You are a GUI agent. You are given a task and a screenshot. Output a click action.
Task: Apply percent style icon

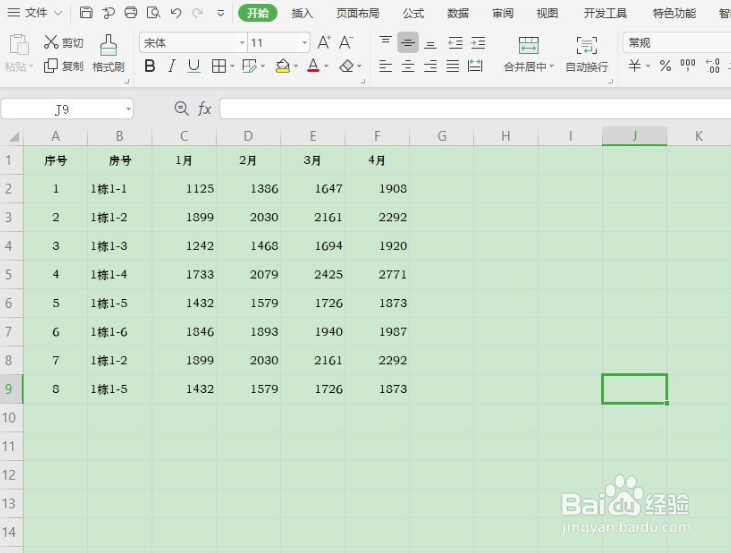[665, 66]
